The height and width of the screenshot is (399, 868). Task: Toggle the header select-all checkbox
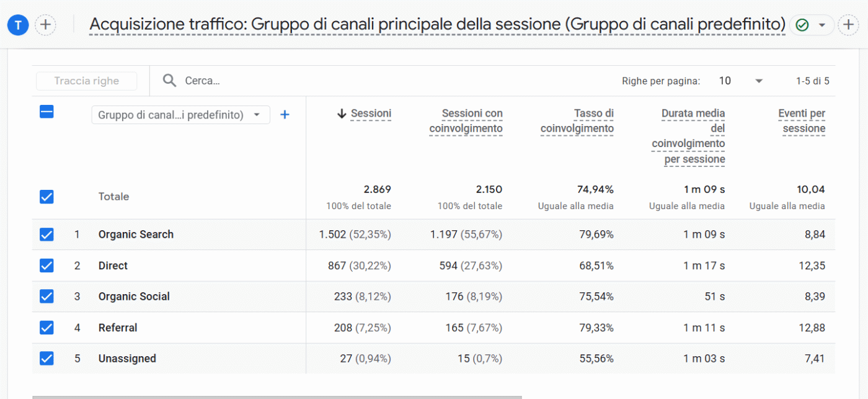pos(46,112)
